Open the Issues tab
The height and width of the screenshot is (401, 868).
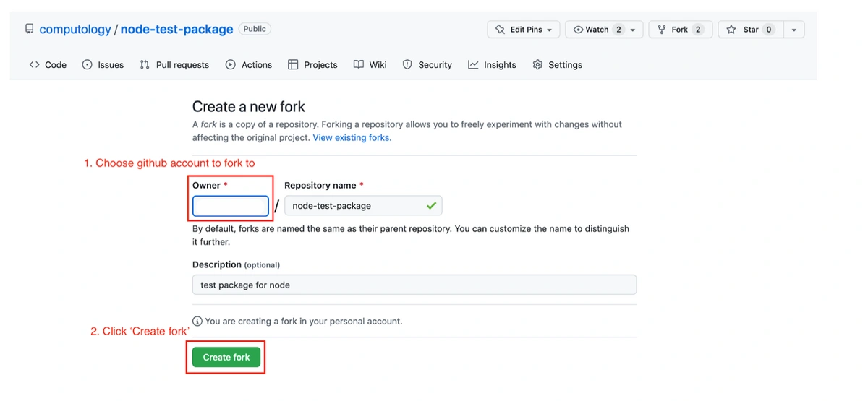(x=103, y=65)
